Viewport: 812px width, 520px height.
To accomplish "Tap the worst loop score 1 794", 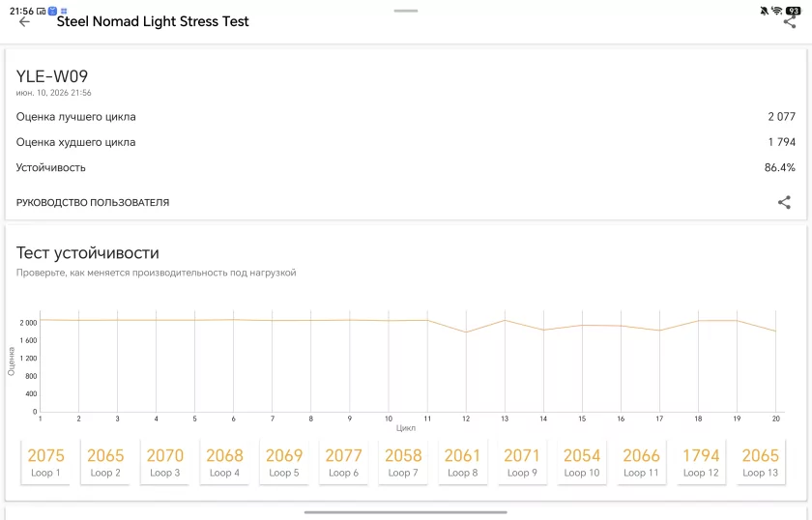I will pos(781,142).
